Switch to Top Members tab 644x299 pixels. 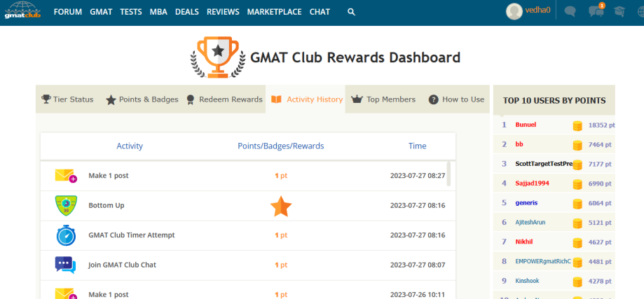tap(383, 99)
